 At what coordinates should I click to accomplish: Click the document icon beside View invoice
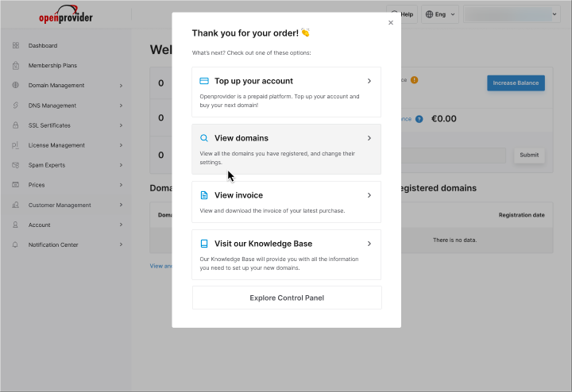coord(204,195)
